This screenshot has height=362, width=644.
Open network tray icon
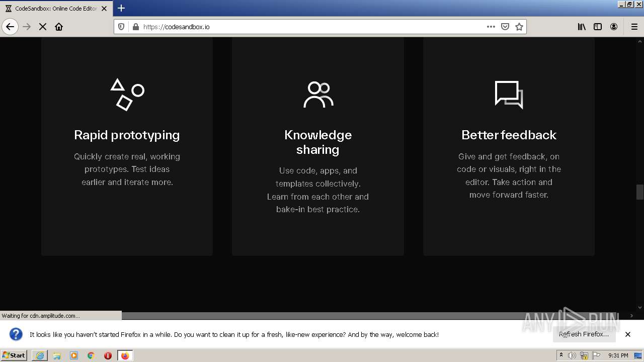[x=584, y=355]
